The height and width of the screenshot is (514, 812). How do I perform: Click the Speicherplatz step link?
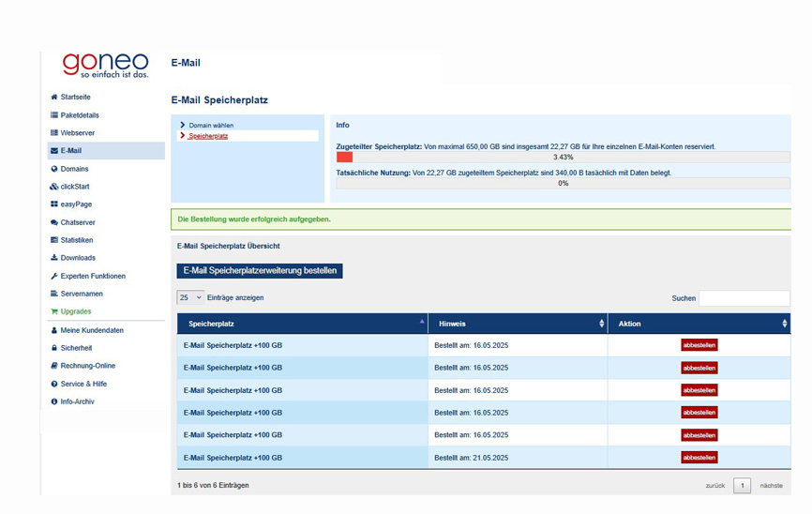pyautogui.click(x=208, y=136)
